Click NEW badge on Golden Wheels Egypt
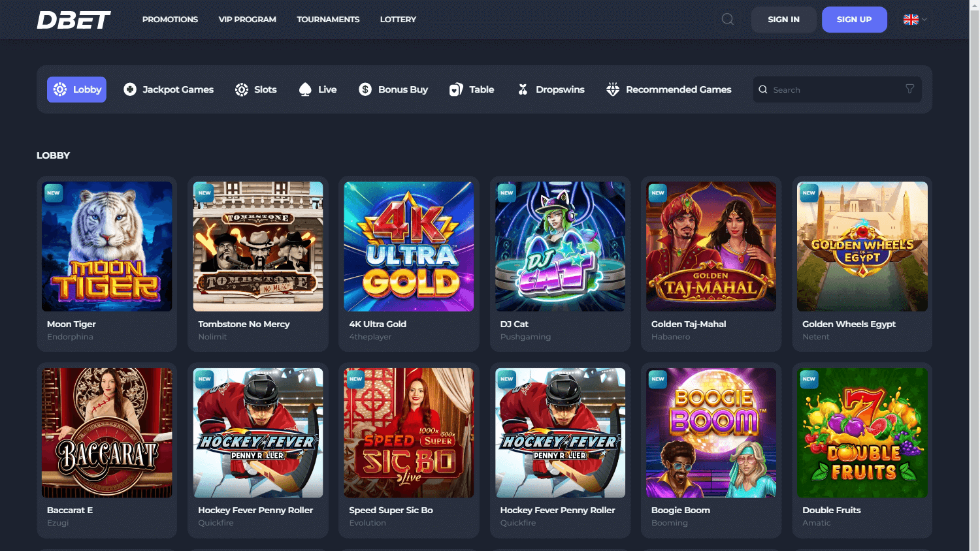This screenshot has height=551, width=980. 809,193
